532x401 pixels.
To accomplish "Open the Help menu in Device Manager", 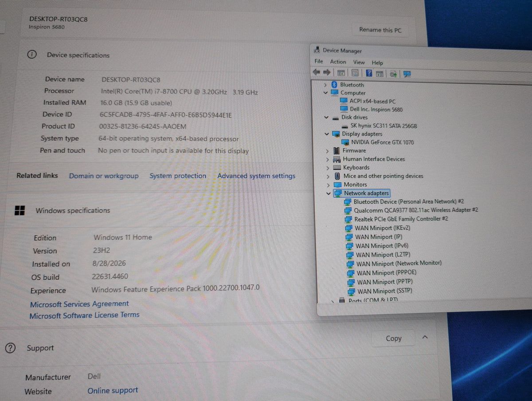I will [377, 63].
